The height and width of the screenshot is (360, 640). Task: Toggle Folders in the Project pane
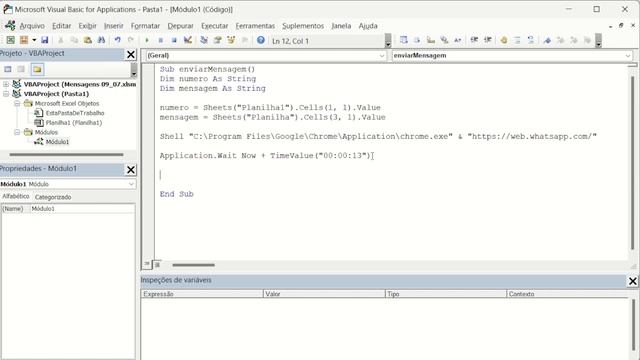pyautogui.click(x=37, y=69)
